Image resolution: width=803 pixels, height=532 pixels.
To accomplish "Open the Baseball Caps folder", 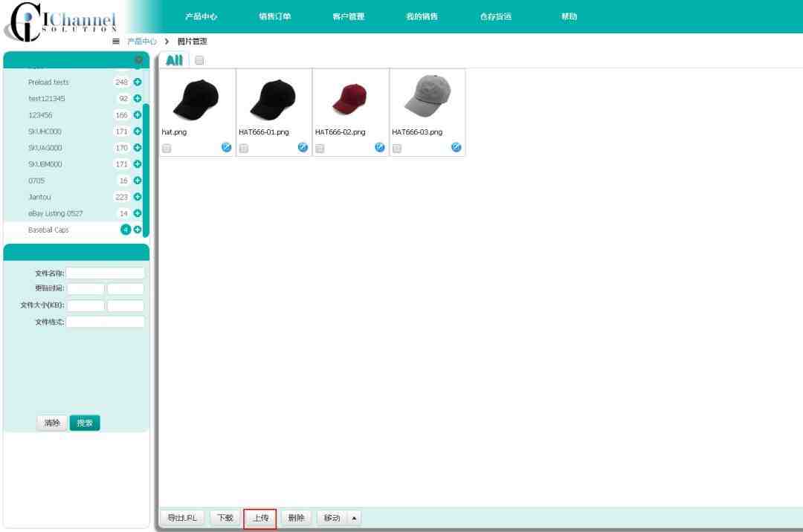I will pos(48,230).
